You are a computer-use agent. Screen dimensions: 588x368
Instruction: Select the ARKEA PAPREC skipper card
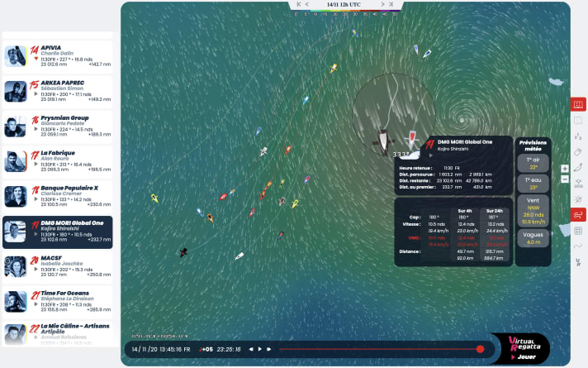57,91
